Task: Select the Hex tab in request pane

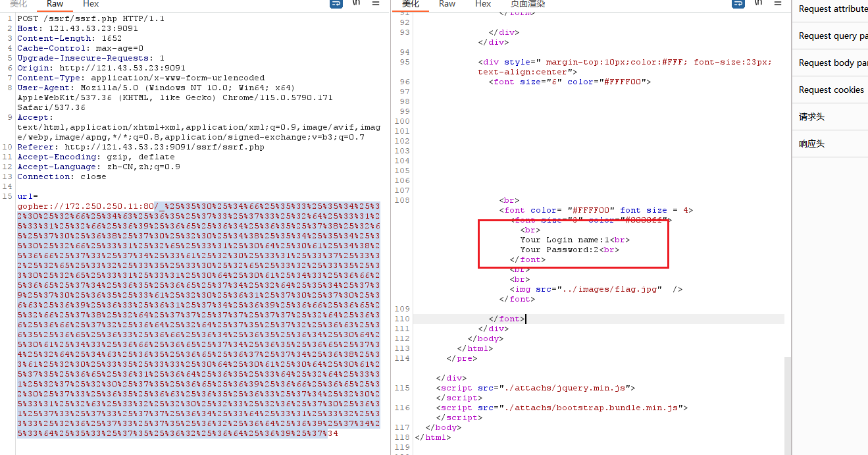Action: (91, 4)
